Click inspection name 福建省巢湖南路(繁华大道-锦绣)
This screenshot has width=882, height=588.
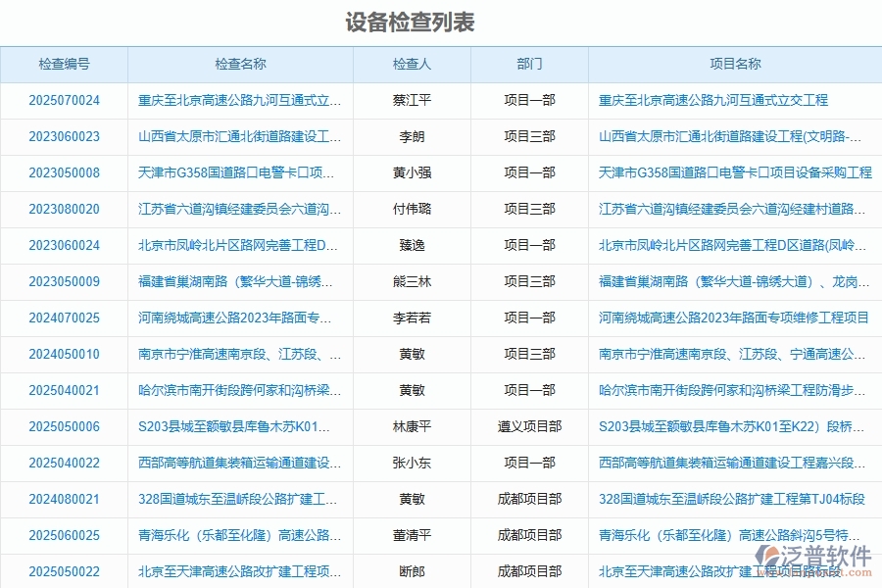pyautogui.click(x=240, y=281)
